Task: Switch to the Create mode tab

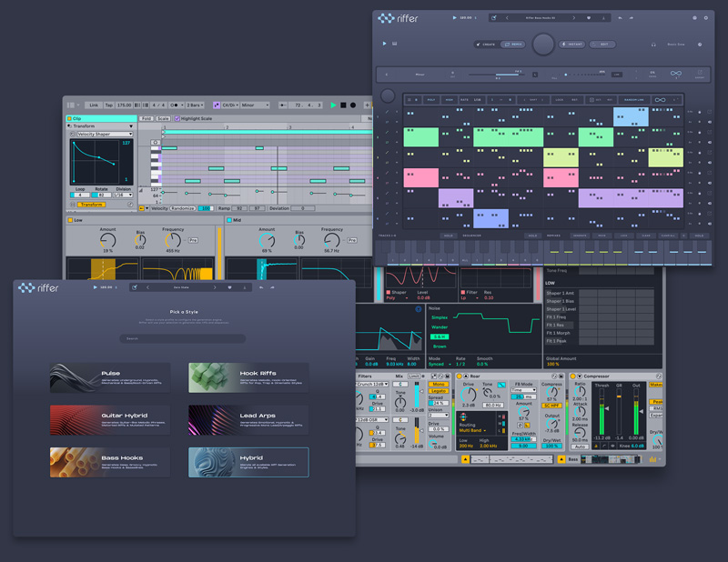Action: point(486,45)
